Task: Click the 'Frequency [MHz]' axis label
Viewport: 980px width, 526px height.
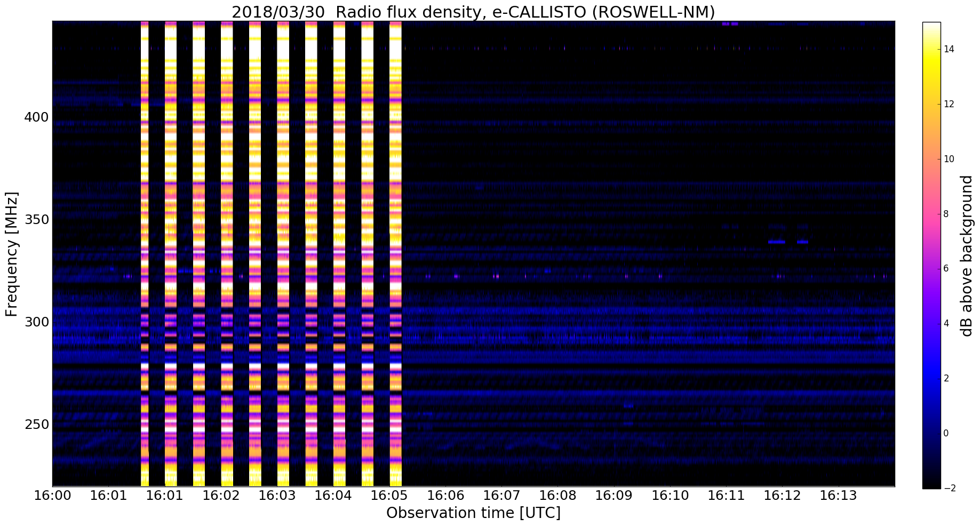Action: click(12, 254)
